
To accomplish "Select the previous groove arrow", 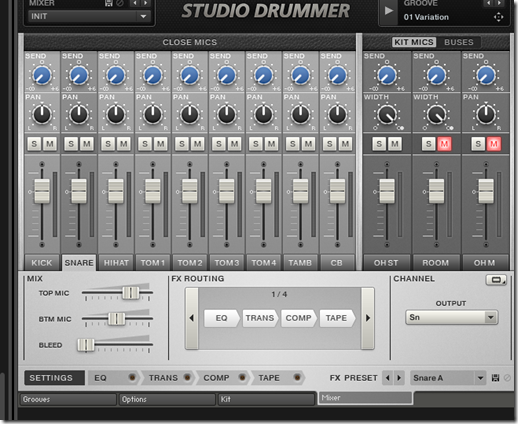I will [488, 3].
